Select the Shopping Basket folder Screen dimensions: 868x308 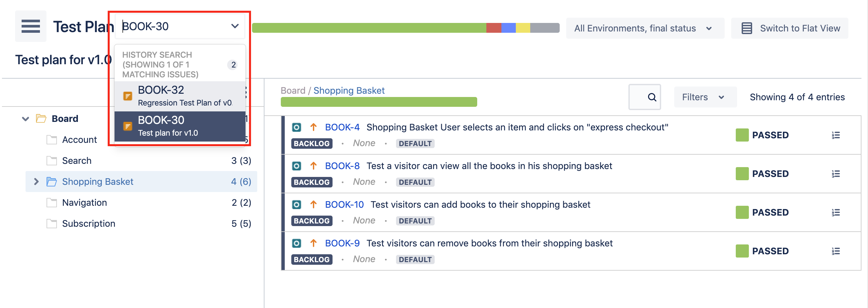coord(98,182)
